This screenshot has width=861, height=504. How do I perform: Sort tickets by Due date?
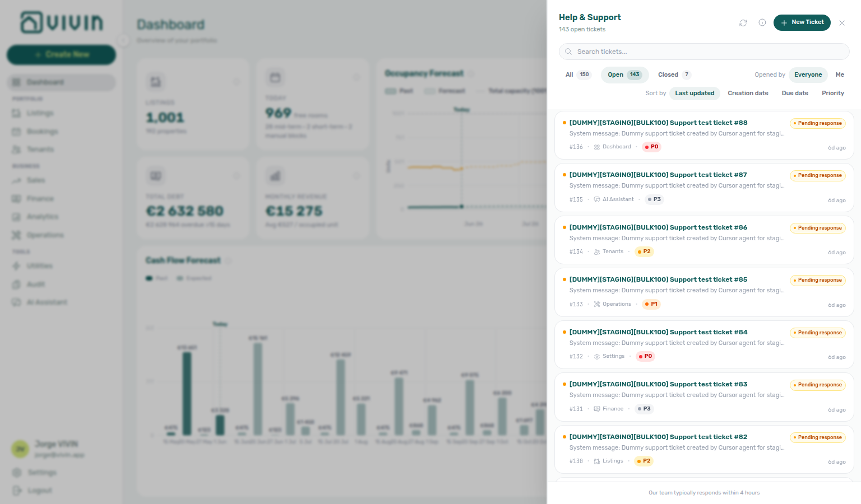pos(795,93)
